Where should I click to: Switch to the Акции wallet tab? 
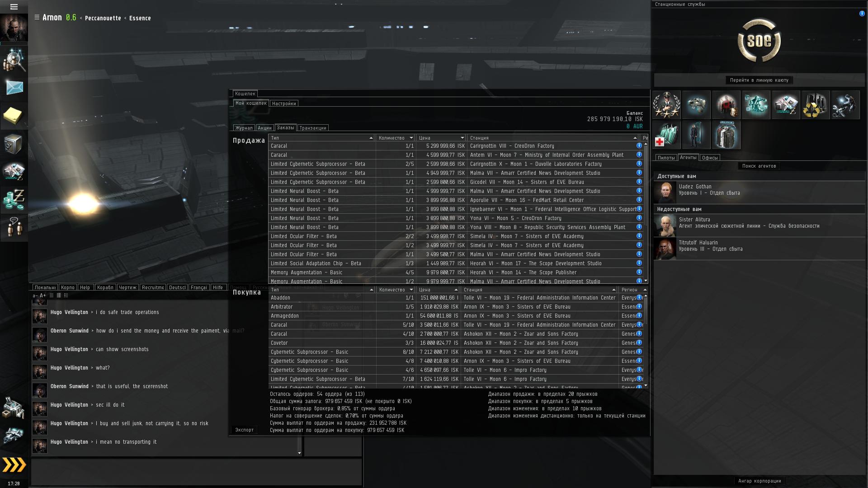264,128
